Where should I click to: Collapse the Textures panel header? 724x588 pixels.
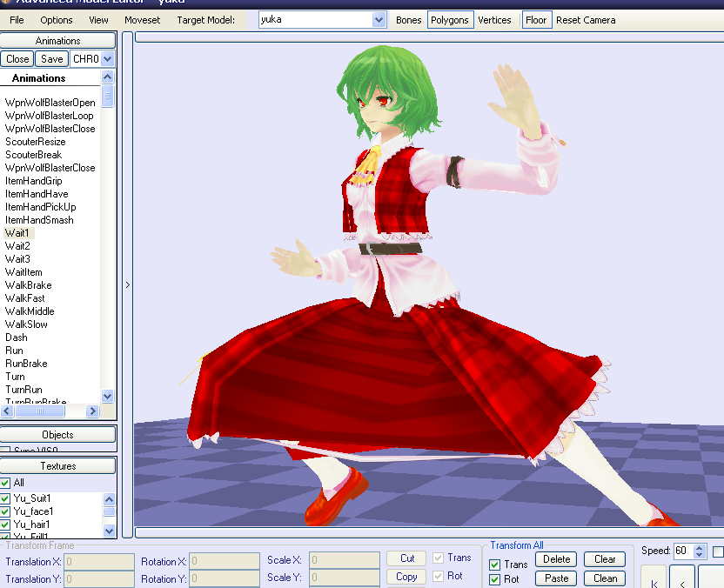[57, 466]
